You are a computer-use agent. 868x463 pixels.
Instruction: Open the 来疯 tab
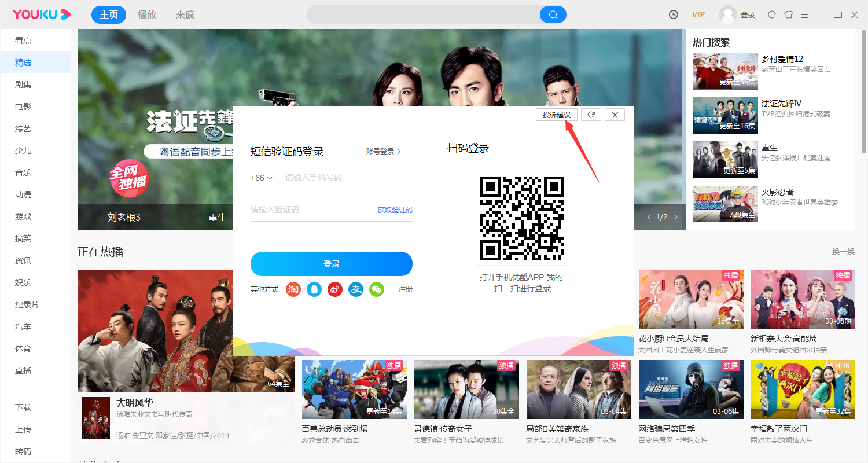[185, 14]
